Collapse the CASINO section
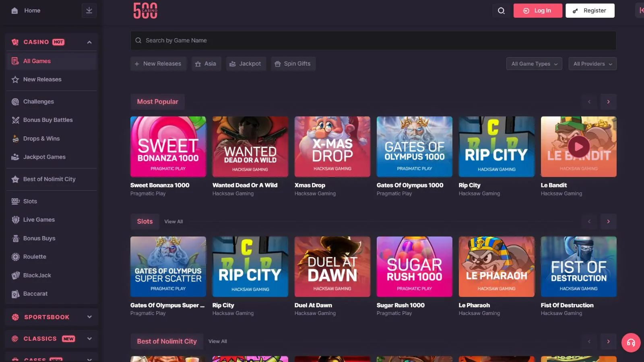 pos(89,42)
